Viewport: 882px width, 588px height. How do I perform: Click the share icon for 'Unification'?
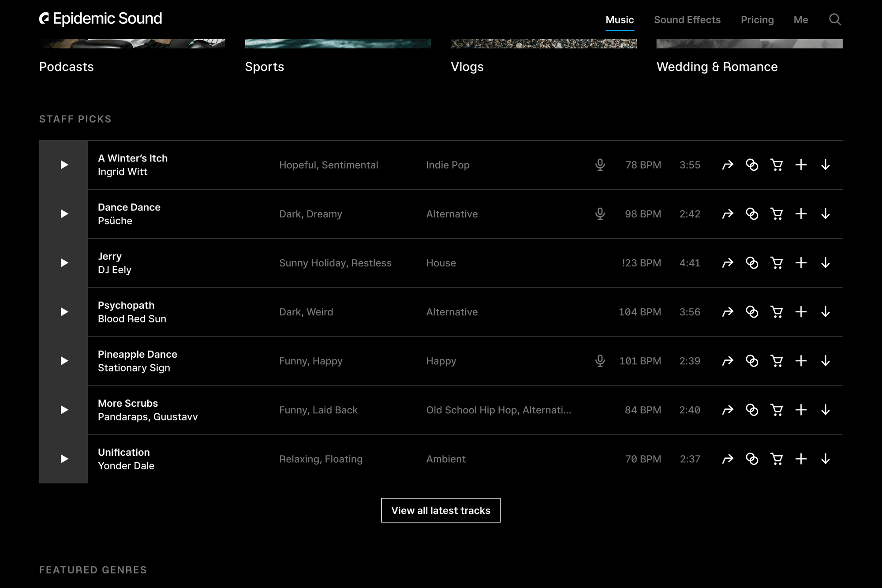click(728, 459)
